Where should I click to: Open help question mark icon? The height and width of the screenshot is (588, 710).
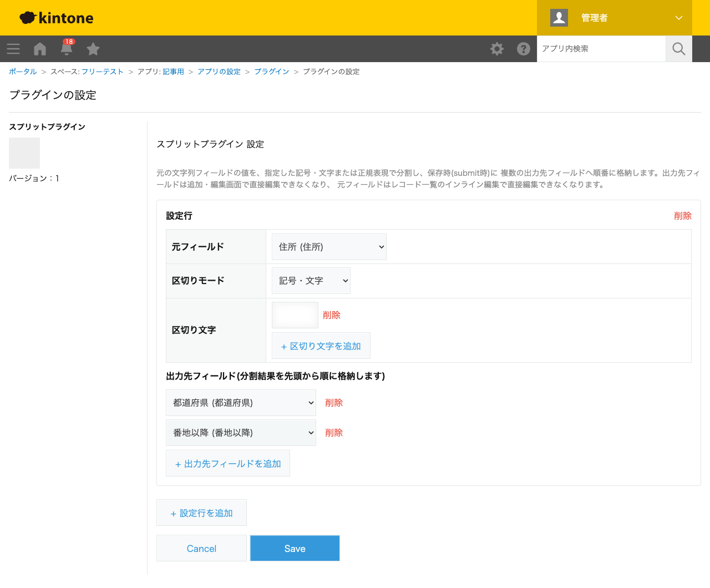pos(524,49)
